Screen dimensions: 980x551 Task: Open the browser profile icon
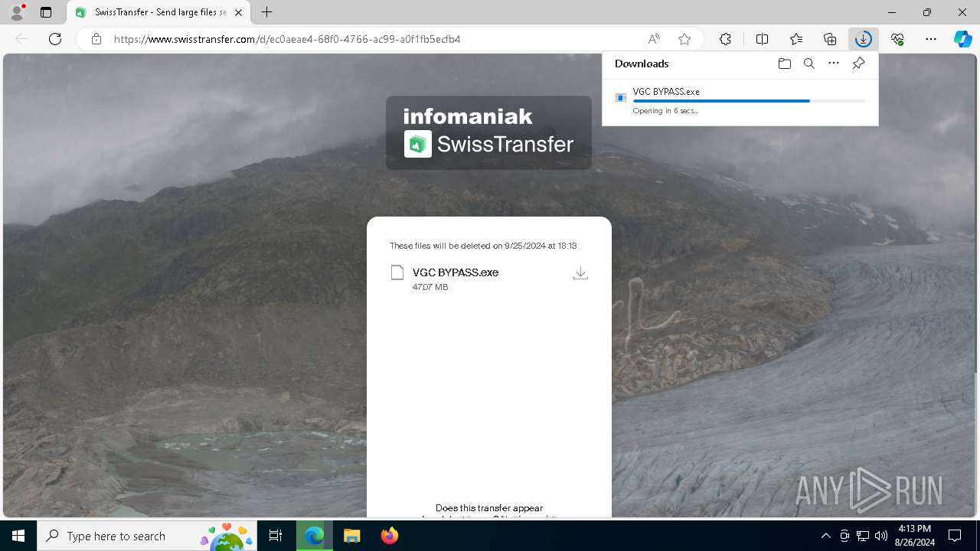point(17,12)
